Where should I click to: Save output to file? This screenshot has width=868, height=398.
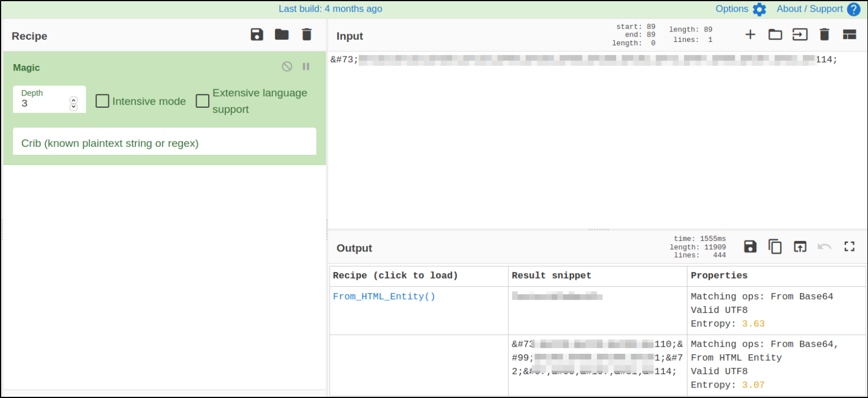point(750,246)
